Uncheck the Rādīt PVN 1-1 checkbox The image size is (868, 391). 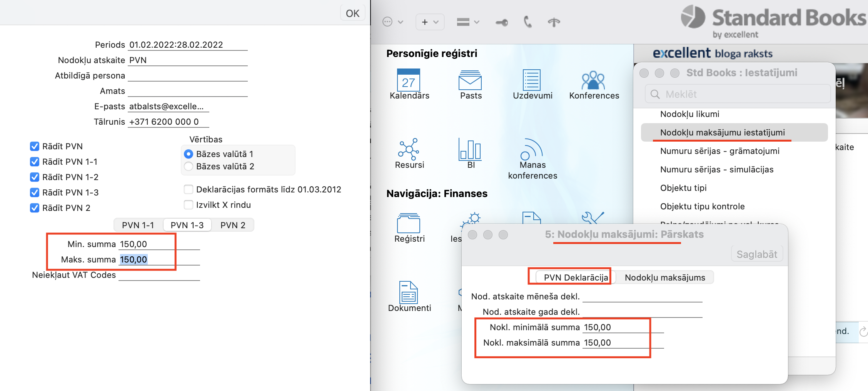35,162
